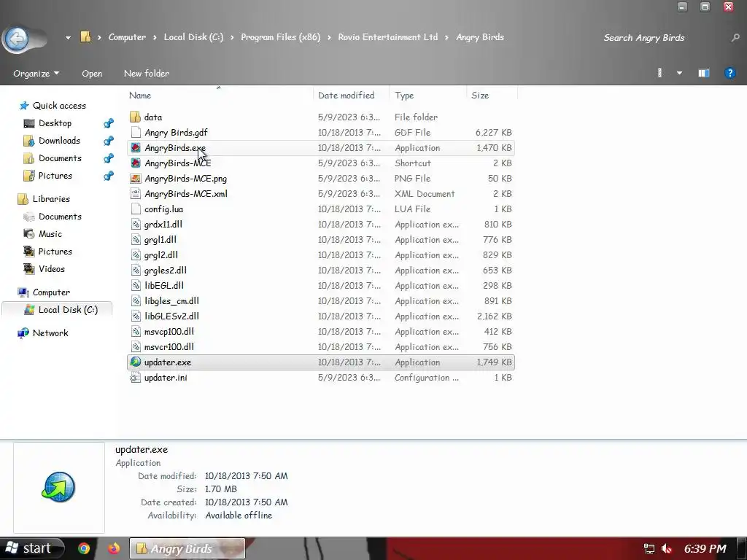747x560 pixels.
Task: Open the Organize menu
Action: pos(36,74)
